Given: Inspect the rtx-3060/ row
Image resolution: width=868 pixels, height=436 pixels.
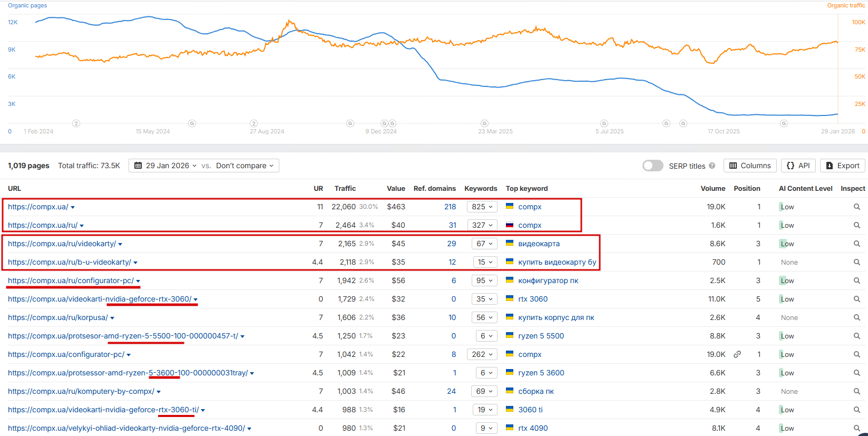Looking at the screenshot, I should (857, 299).
